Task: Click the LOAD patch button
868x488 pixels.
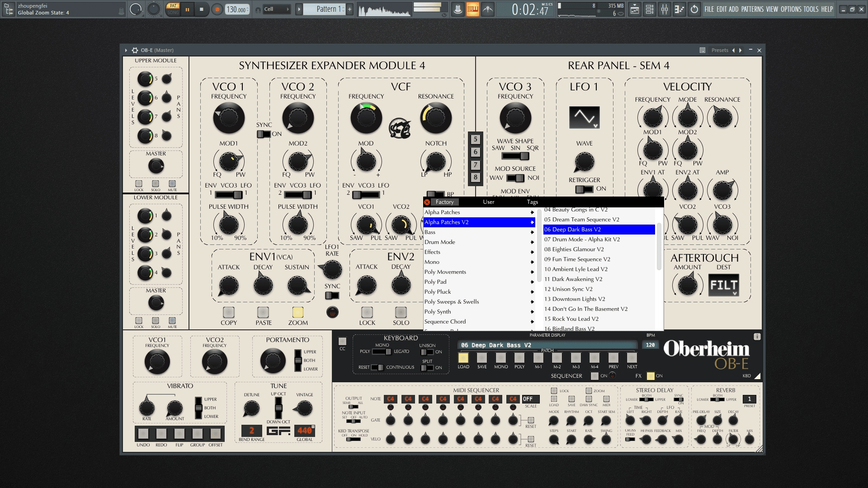Action: (x=463, y=358)
